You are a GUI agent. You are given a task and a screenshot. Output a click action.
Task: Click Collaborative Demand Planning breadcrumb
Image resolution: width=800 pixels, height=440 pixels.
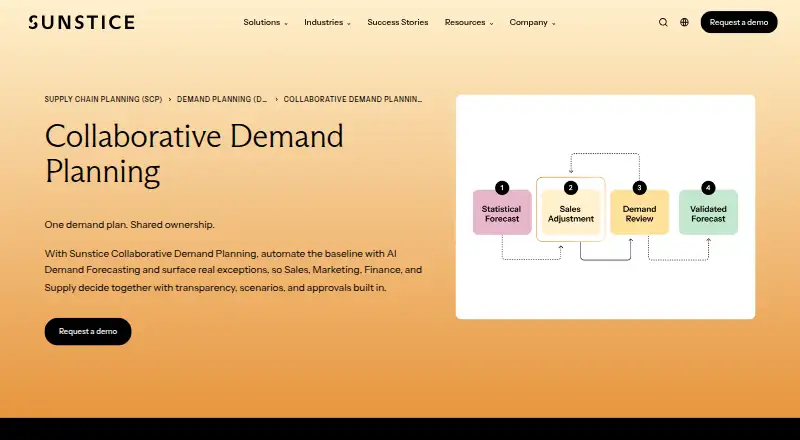[353, 99]
